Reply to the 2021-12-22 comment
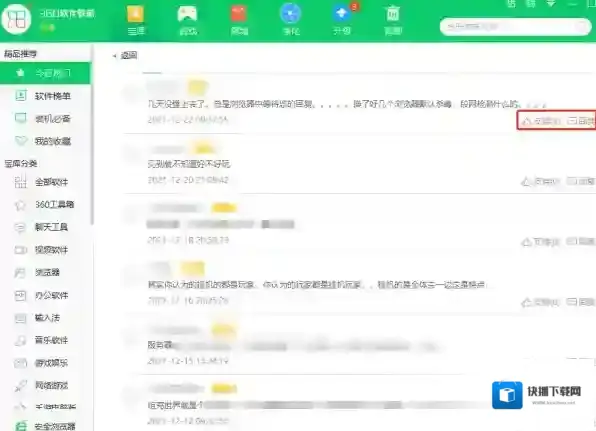596x431 pixels. [x=581, y=121]
